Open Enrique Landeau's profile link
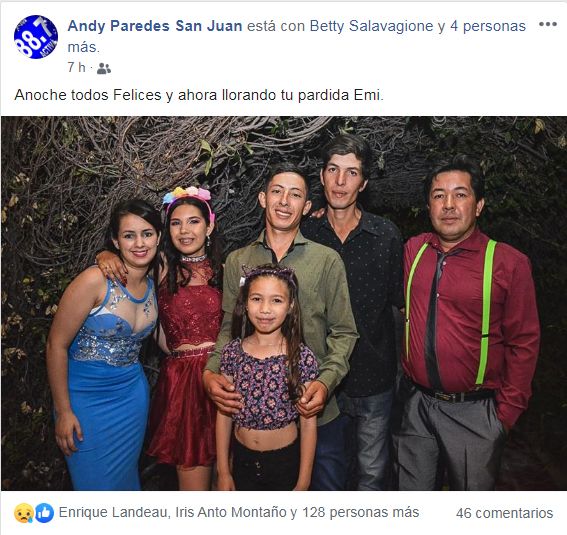This screenshot has height=535, width=567. point(113,512)
